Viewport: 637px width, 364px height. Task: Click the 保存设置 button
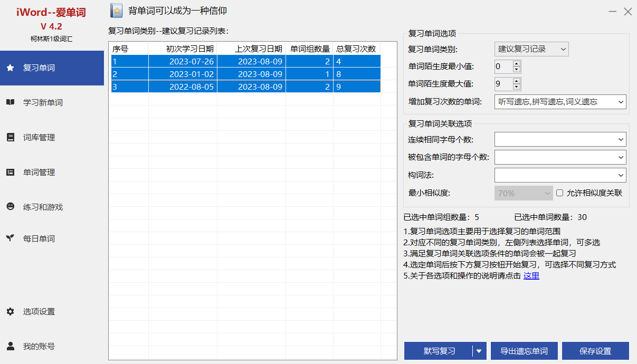tap(595, 351)
